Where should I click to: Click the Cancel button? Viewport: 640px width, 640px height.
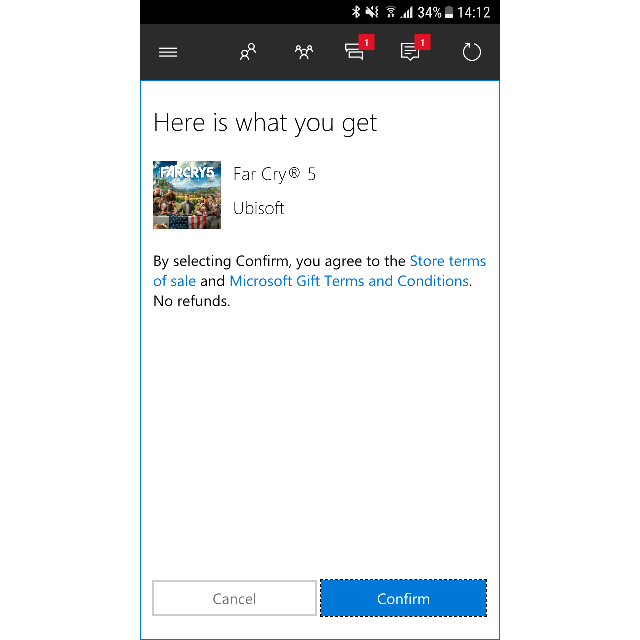pos(234,598)
